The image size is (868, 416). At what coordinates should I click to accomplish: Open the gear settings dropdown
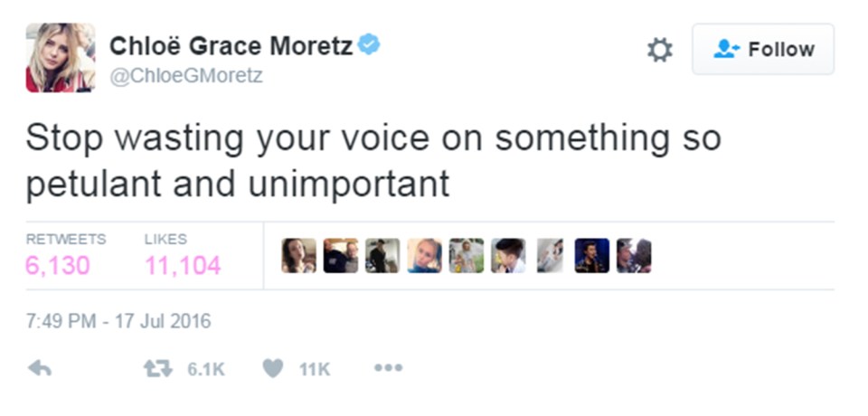(660, 50)
